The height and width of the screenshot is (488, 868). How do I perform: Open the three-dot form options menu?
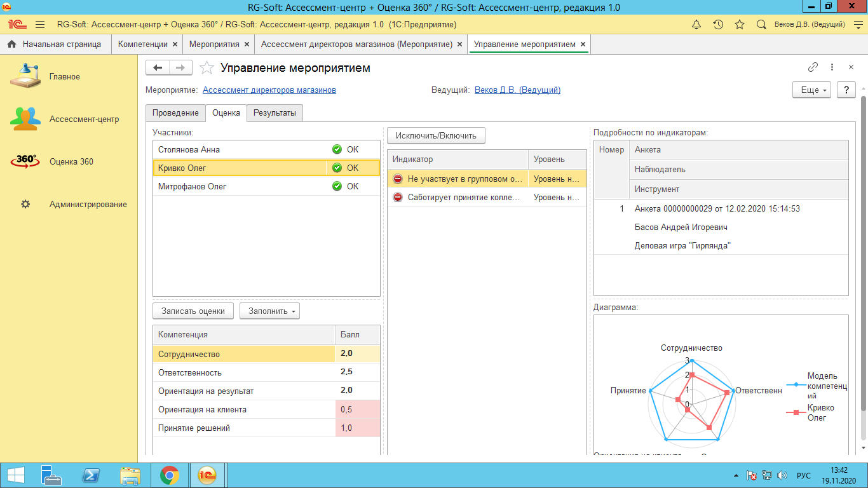832,67
